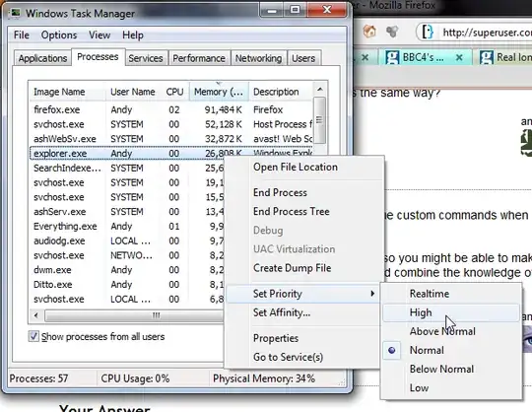Image resolution: width=532 pixels, height=412 pixels.
Task: Click the Real lon tab favicon
Action: point(486,57)
